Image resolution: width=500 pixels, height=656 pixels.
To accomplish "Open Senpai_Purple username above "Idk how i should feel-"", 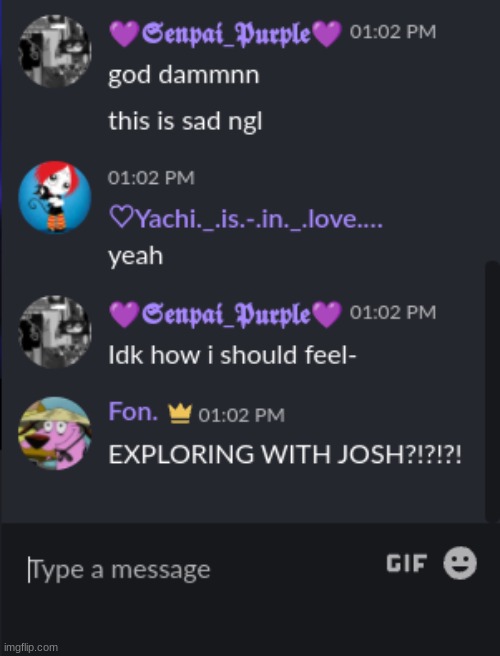I will coord(226,314).
